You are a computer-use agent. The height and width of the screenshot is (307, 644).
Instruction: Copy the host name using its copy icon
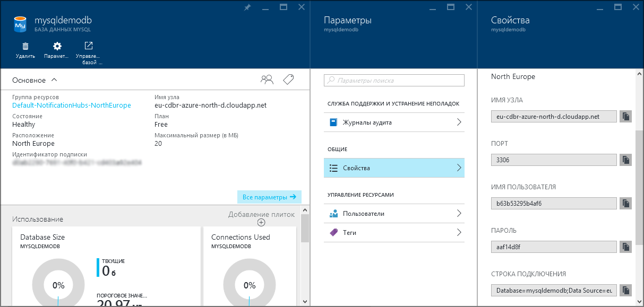coord(625,116)
